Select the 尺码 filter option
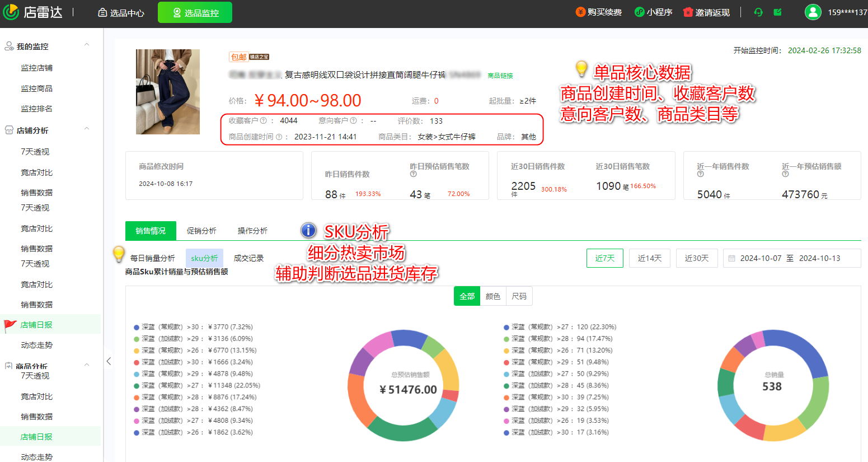 click(519, 296)
